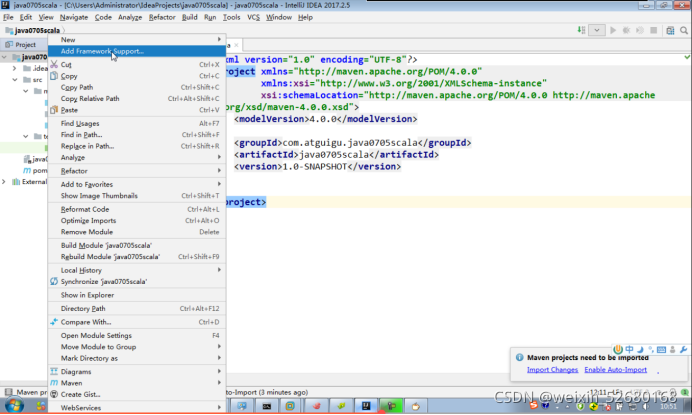Click the Make Project build icon in toolbar
The width and height of the screenshot is (692, 415).
click(581, 30)
